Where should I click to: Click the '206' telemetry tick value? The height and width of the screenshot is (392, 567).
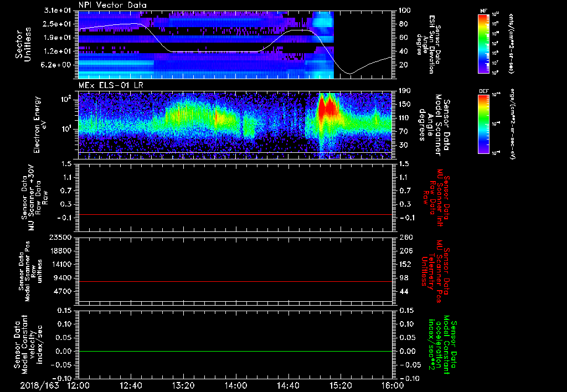406,251
